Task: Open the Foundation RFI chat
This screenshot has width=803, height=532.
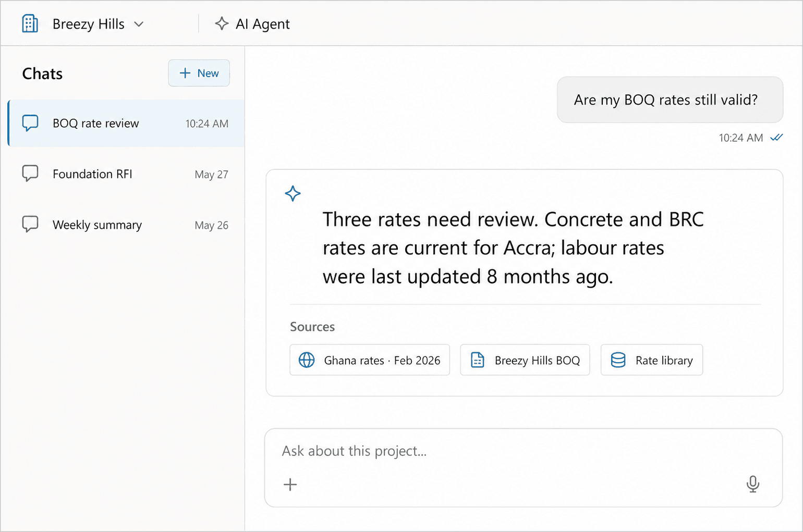Action: (126, 174)
